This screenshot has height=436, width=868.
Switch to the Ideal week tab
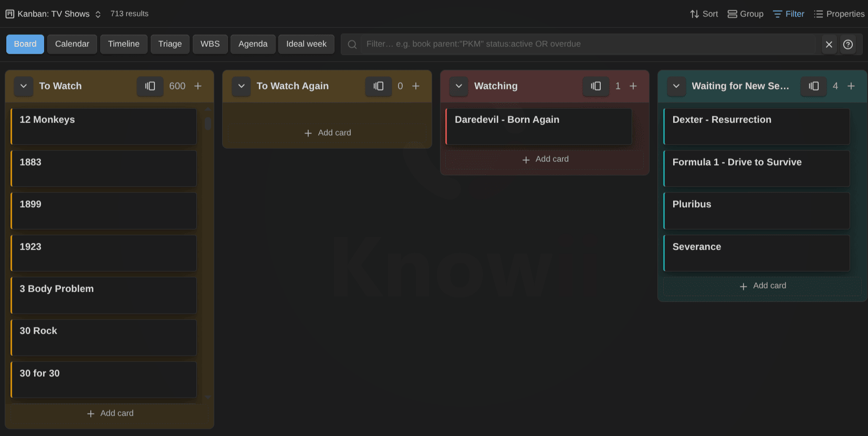coord(306,44)
